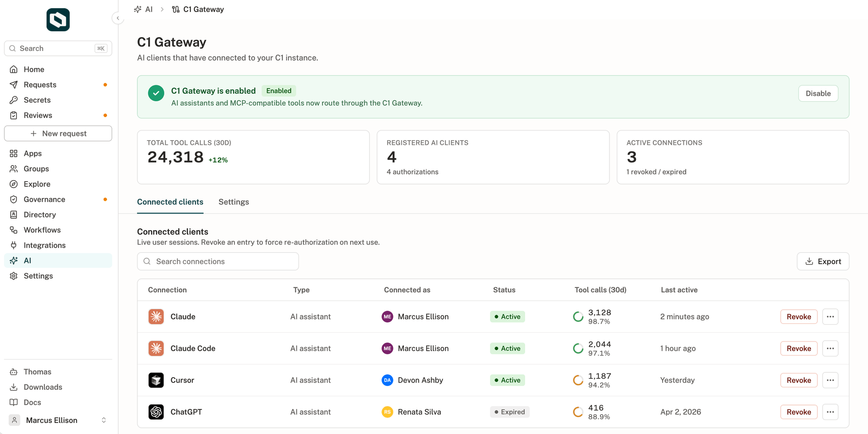Disable the C1 Gateway
868x434 pixels.
818,93
